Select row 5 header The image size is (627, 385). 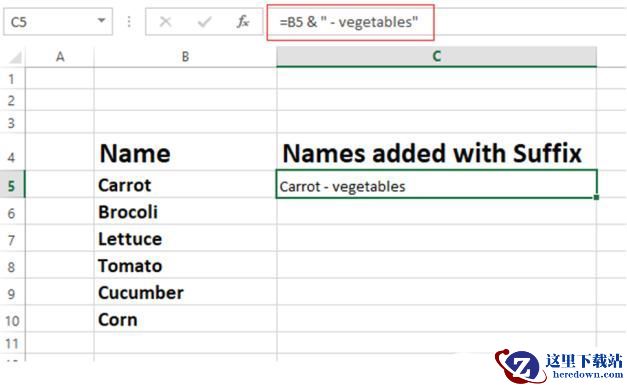click(x=12, y=184)
